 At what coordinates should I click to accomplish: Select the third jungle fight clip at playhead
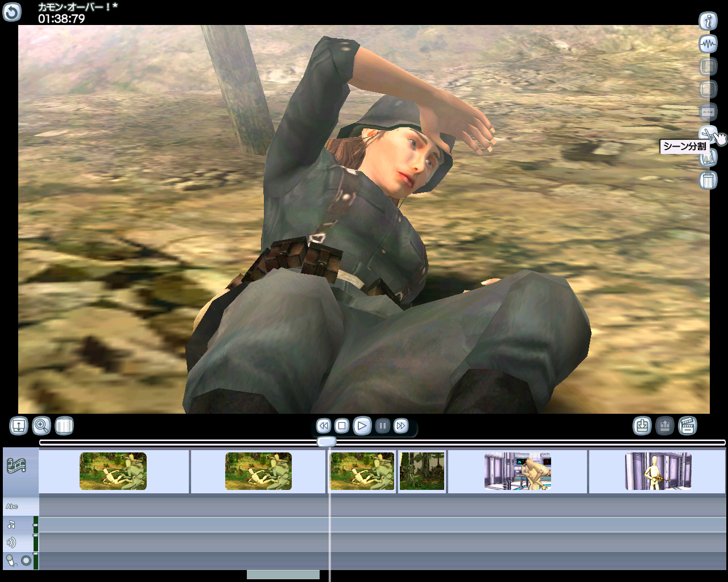tap(362, 471)
